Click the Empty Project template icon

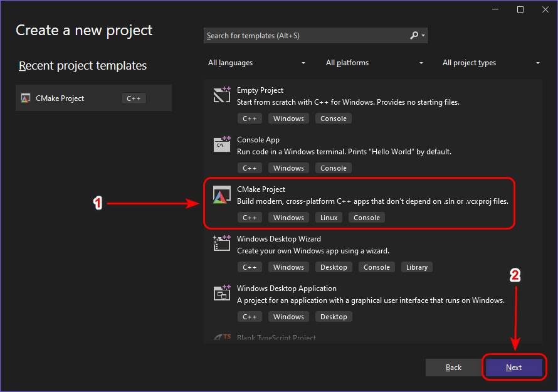[223, 95]
